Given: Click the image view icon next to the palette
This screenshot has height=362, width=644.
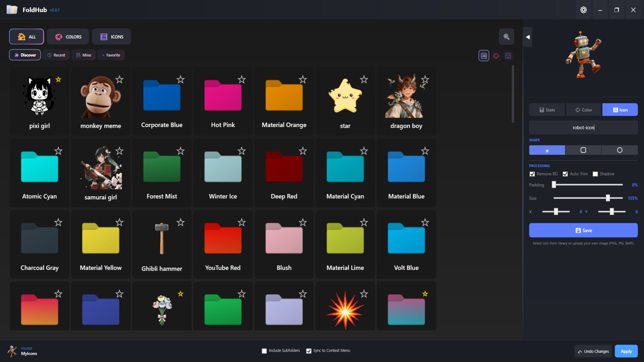Looking at the screenshot, I should pos(508,56).
